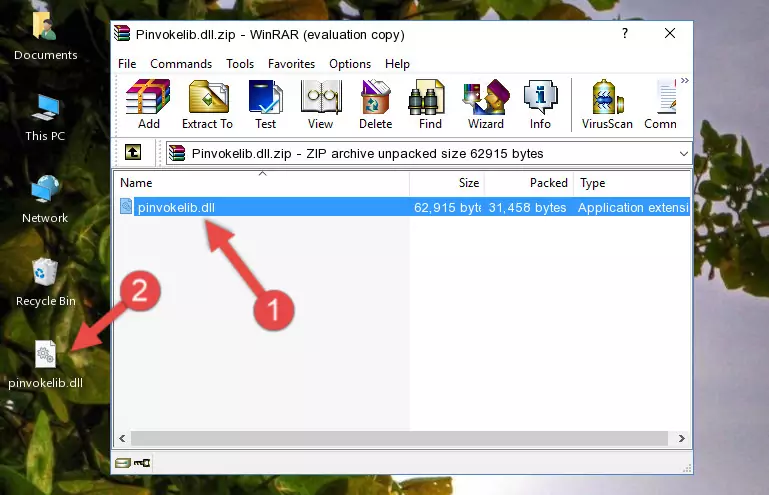Click the Application extension type cell

point(633,208)
